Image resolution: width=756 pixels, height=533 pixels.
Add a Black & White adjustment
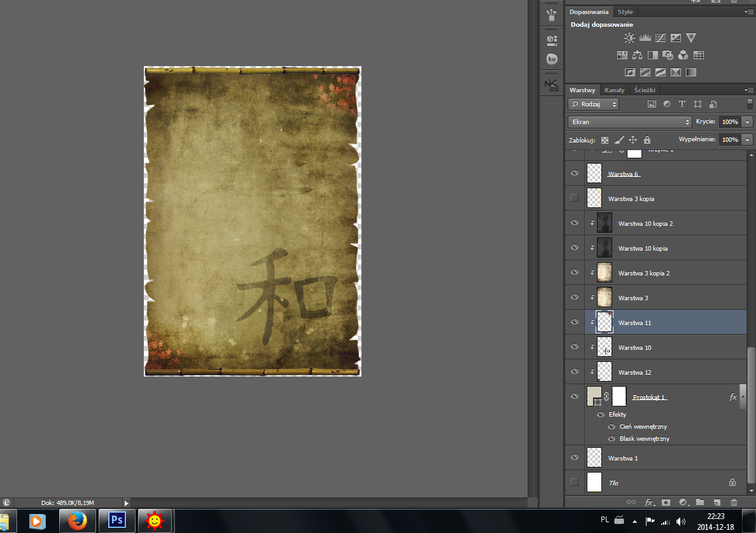coord(653,55)
